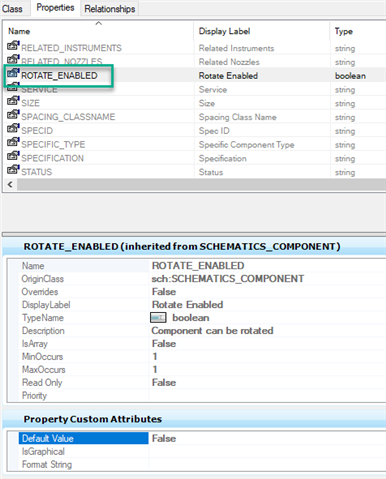Screen dimensions: 386x479
Task: Sort by the Display Label column header
Action: (x=262, y=31)
